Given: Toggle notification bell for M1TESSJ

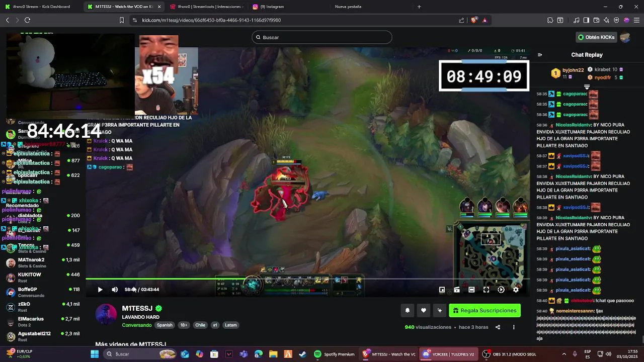Looking at the screenshot, I should [x=408, y=311].
